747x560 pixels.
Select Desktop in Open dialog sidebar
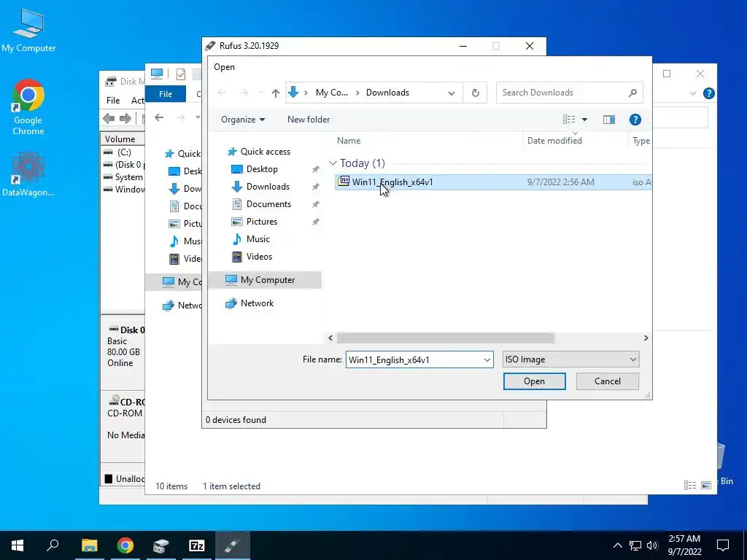[262, 169]
